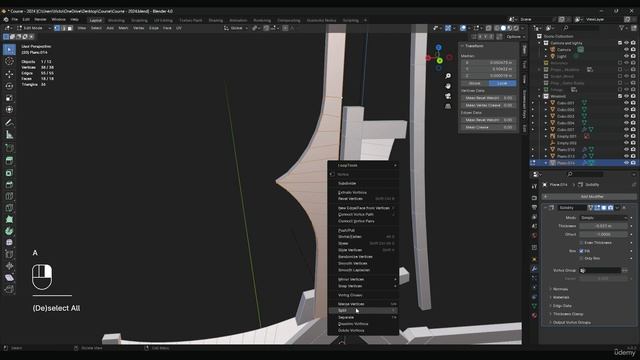Select the Select Box tool
Viewport: 640px width, 360px height.
pos(9,49)
